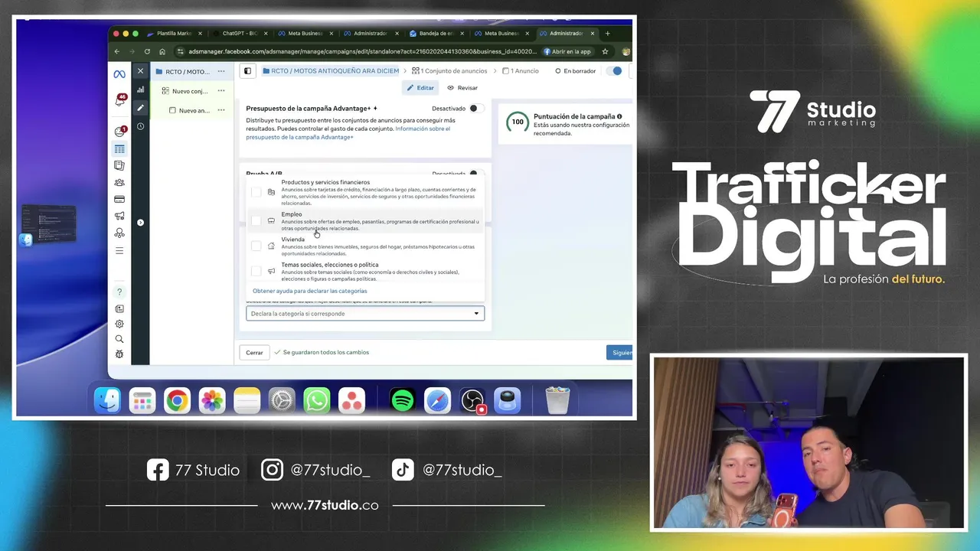Reload the page in the browser
980x551 pixels.
[x=147, y=52]
